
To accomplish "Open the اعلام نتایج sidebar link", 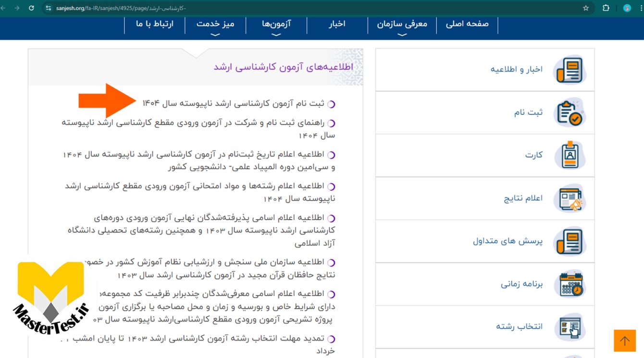I will 523,198.
